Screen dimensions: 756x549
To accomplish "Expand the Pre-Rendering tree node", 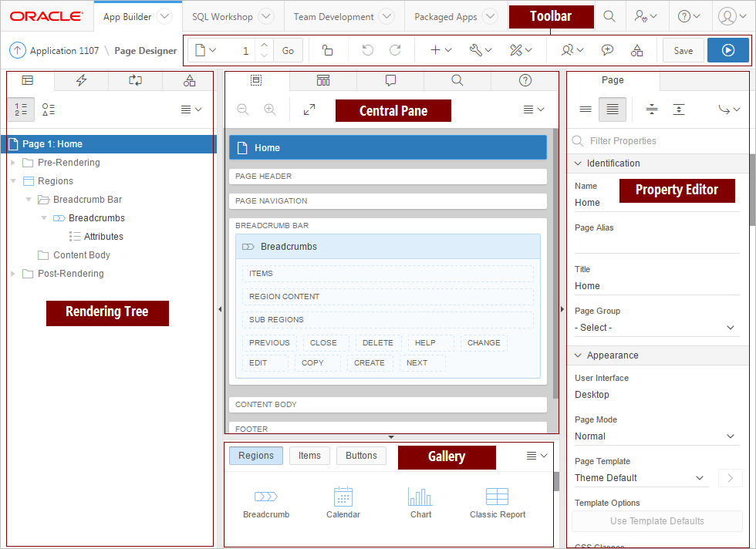I will pyautogui.click(x=13, y=163).
